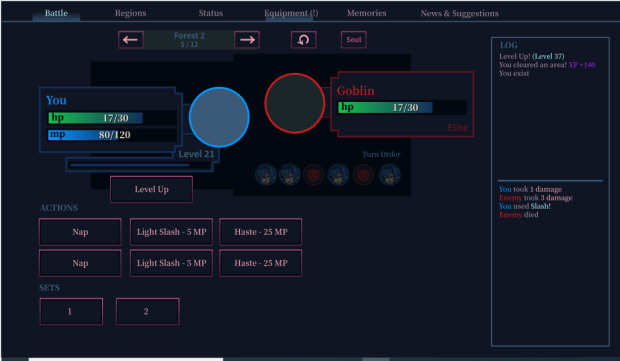Switch to the Memories tab
Viewport: 620px width, 361px height.
pos(367,13)
